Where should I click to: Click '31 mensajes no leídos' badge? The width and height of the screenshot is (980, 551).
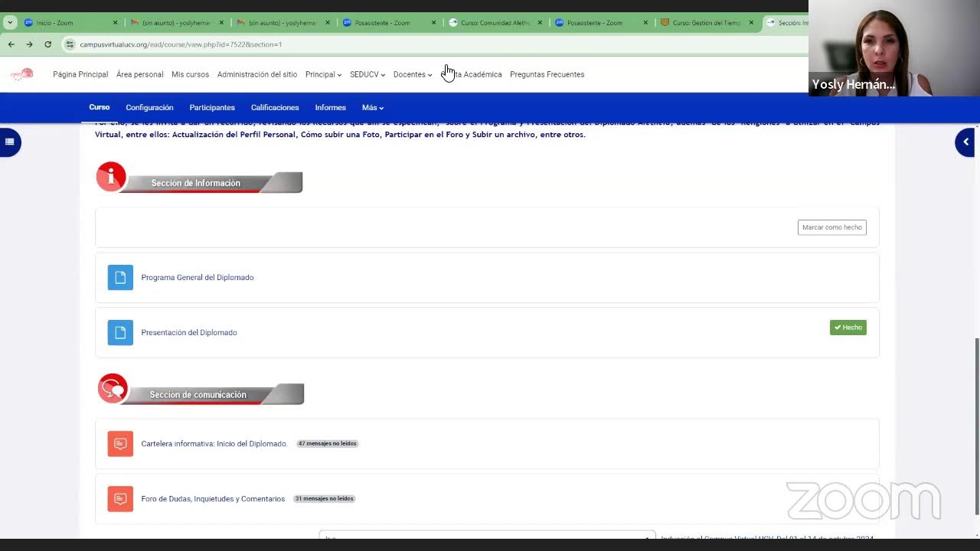324,499
